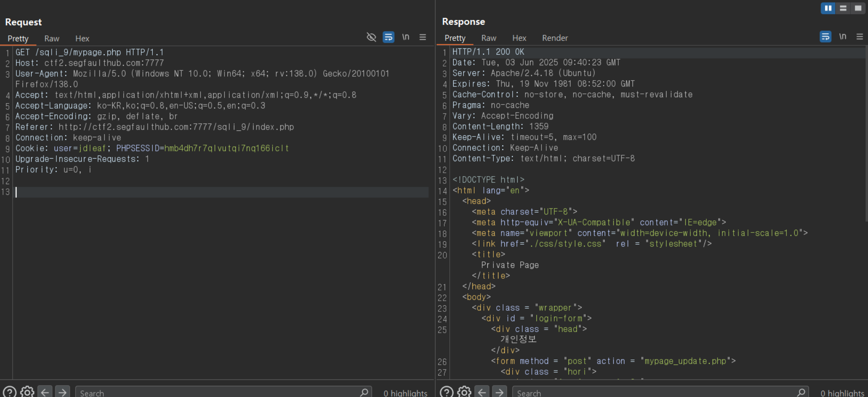The height and width of the screenshot is (397, 868).
Task: Go to previous match in Request search
Action: [45, 392]
